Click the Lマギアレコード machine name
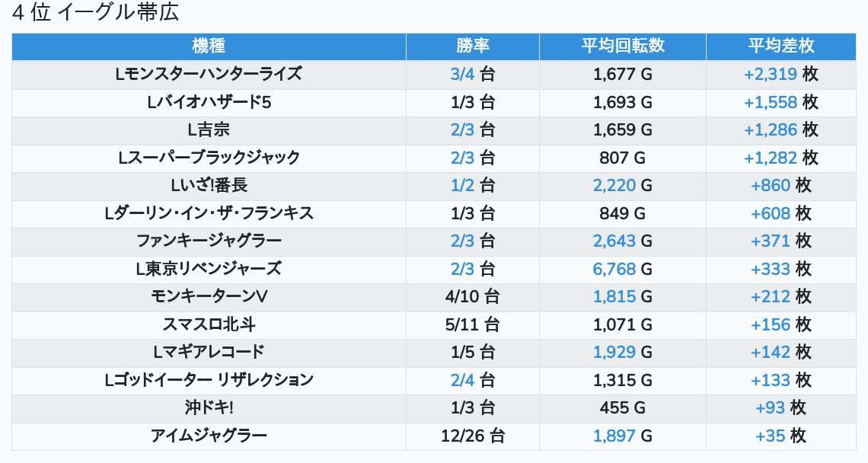868x463 pixels. click(x=209, y=353)
